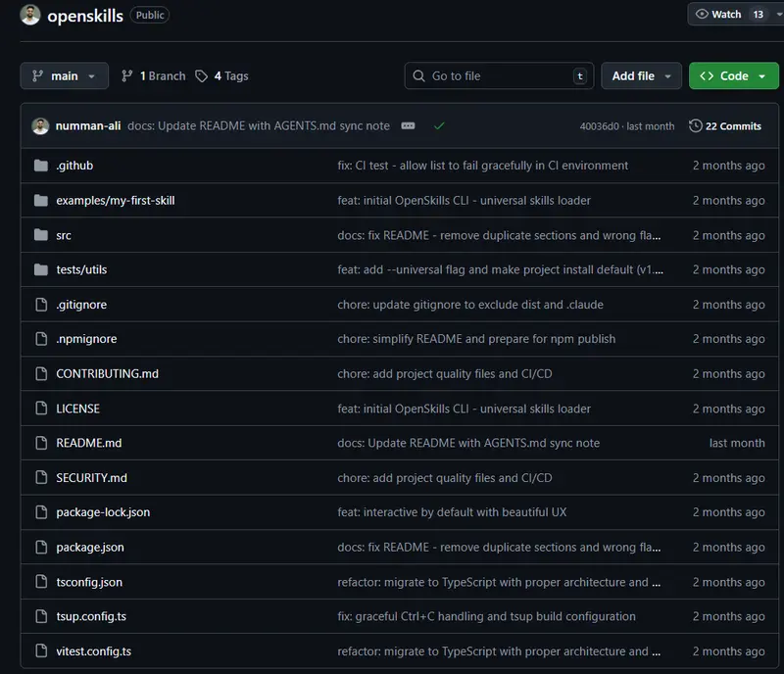Viewport: 784px width, 674px height.
Task: Open the main branch selector dropdown
Action: [x=64, y=75]
